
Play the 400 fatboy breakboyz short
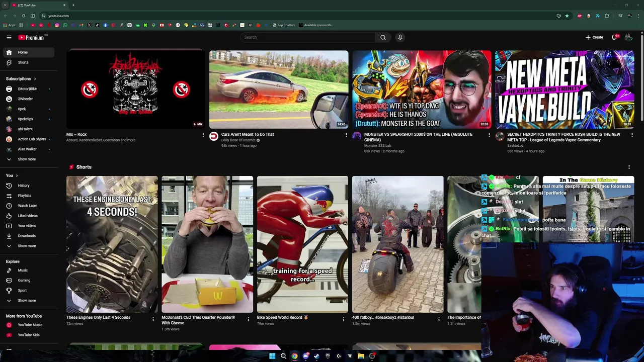397,244
